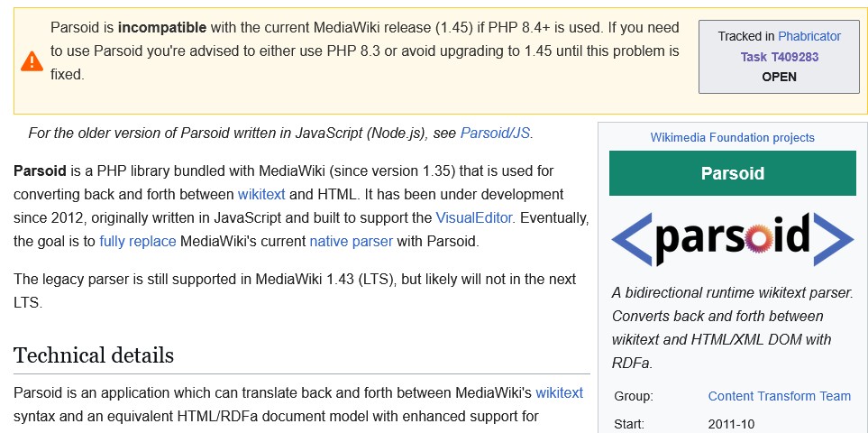The height and width of the screenshot is (433, 868).
Task: Visit the VisualEditor link
Action: tap(474, 217)
